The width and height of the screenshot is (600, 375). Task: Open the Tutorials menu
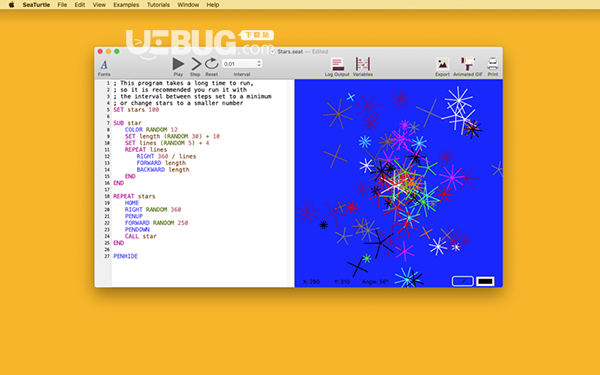pos(158,5)
